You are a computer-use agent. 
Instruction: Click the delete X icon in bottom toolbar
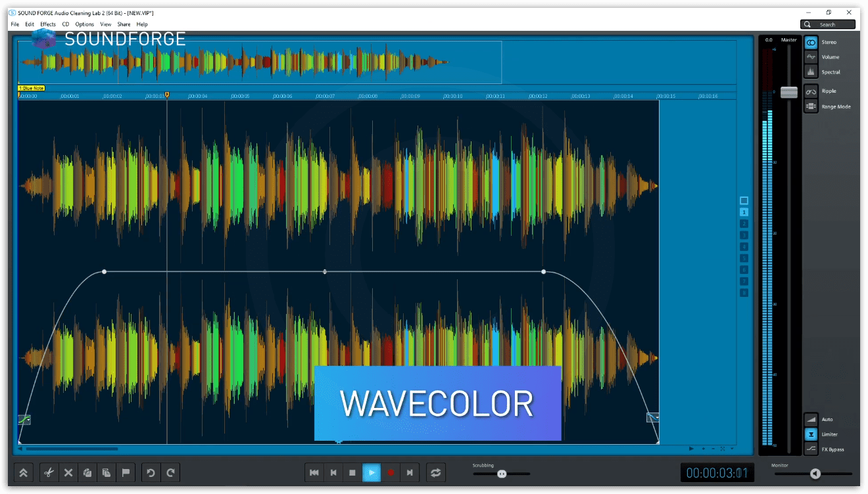click(x=68, y=472)
